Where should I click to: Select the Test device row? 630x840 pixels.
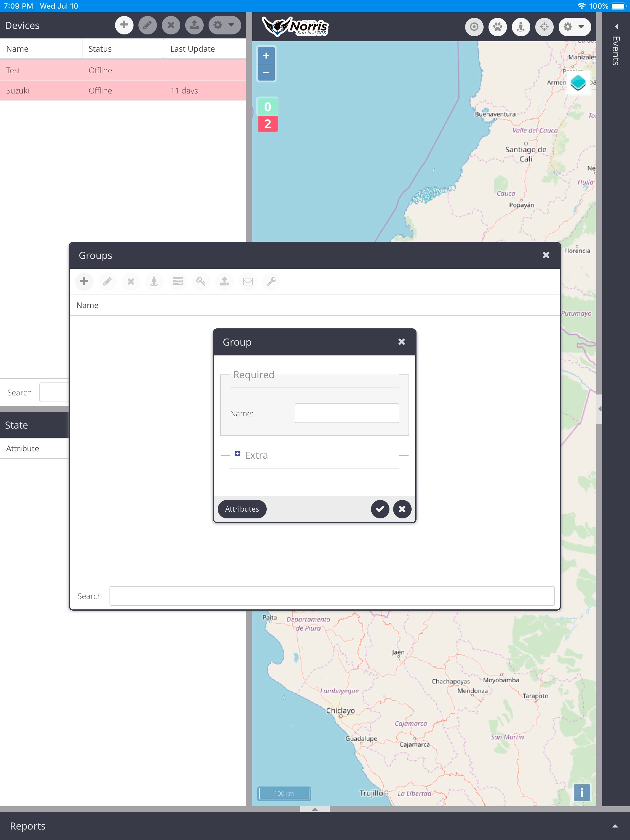point(123,70)
